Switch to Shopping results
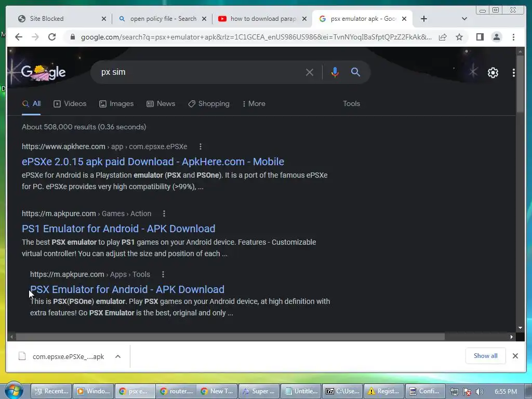Viewport: 532px width, 399px height. coord(209,104)
